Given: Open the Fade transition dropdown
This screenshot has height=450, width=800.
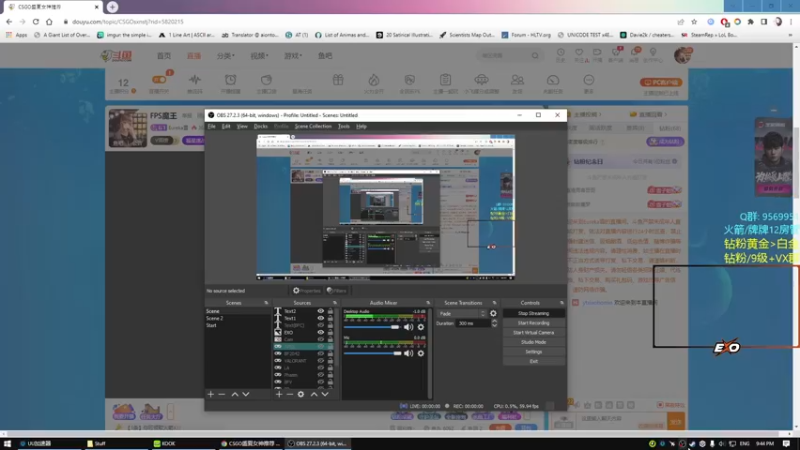Looking at the screenshot, I should [x=462, y=314].
